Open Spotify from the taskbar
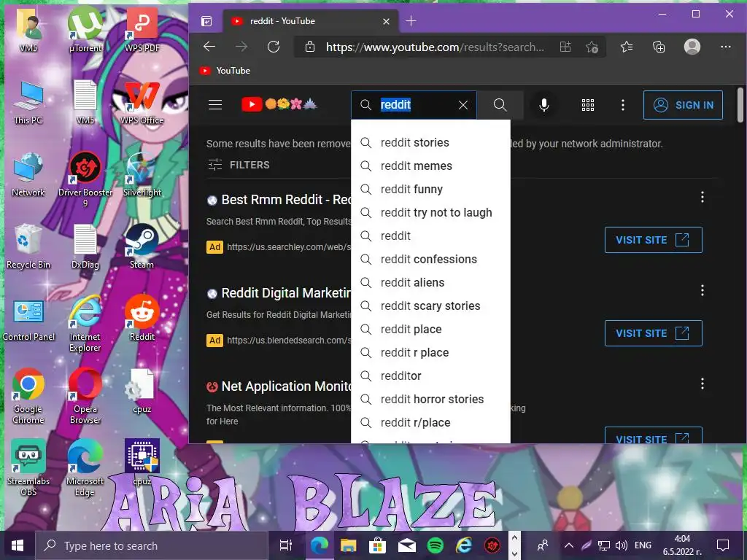The height and width of the screenshot is (560, 747). tap(435, 545)
